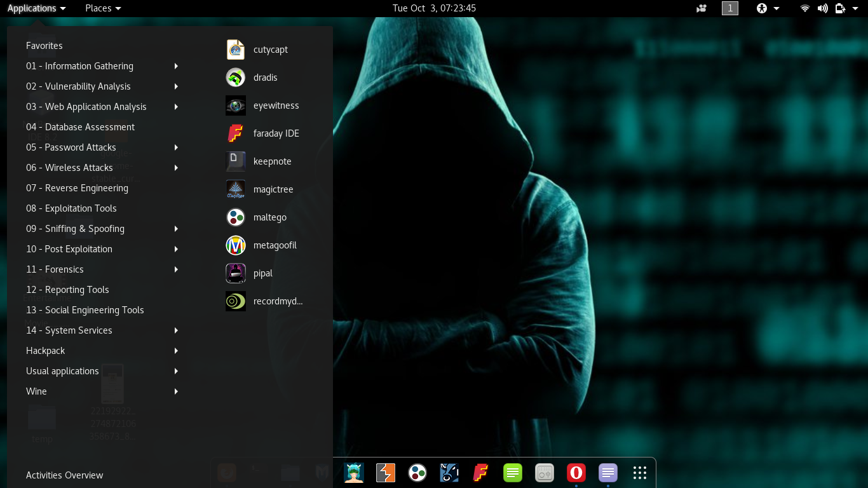The height and width of the screenshot is (488, 868).
Task: Close the Applications menu in the top bar
Action: pos(36,8)
